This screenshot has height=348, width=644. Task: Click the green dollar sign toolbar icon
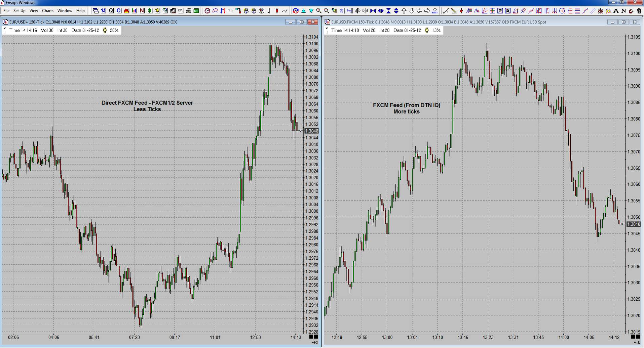tap(150, 11)
